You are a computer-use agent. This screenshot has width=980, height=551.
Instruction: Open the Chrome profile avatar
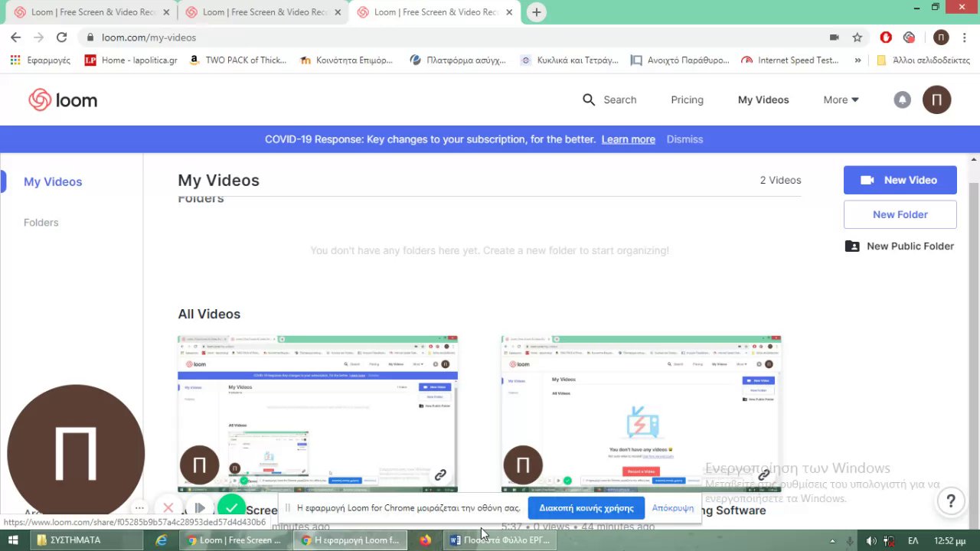click(941, 37)
